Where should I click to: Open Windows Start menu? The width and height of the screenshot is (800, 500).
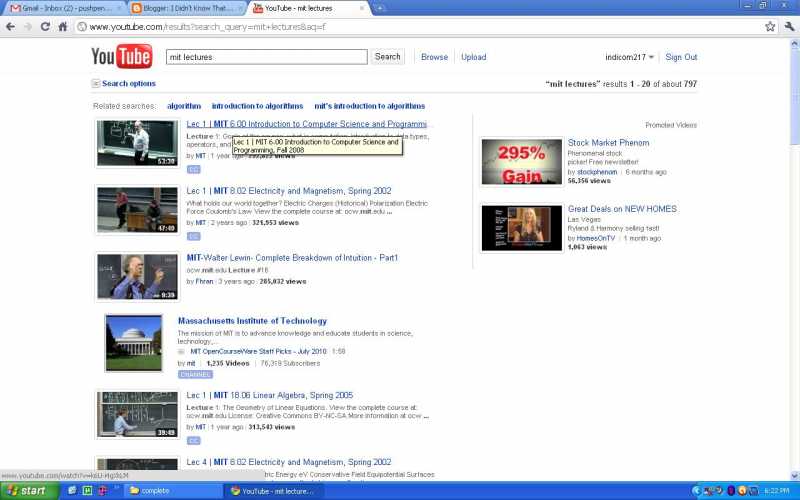tap(29, 491)
